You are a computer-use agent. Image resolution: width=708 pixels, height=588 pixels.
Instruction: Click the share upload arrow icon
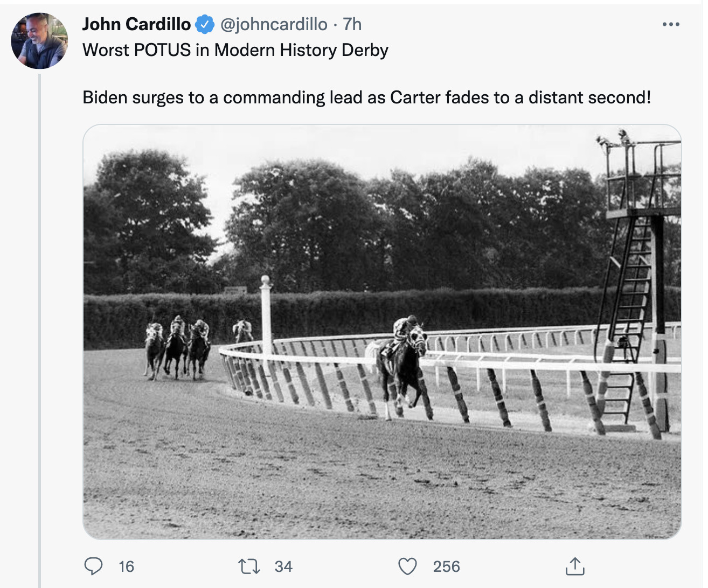tap(575, 566)
